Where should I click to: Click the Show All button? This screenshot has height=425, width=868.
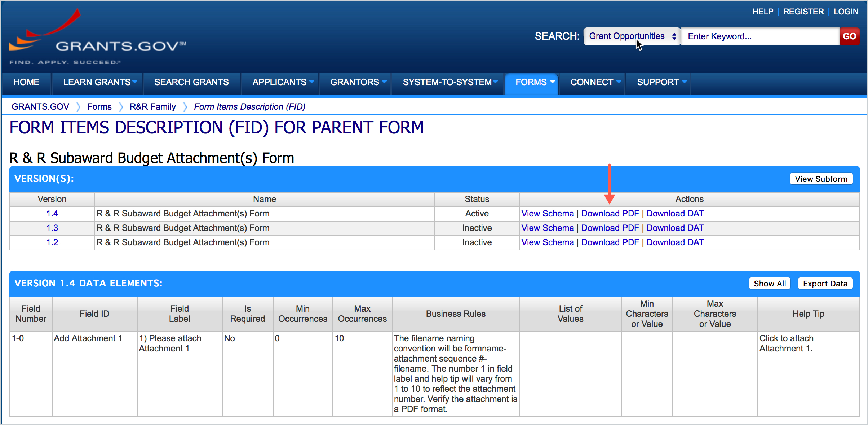click(770, 284)
